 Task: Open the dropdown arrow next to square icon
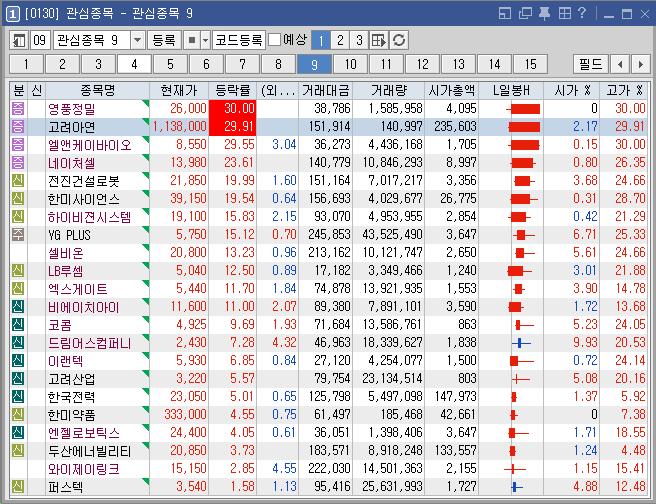[205, 40]
